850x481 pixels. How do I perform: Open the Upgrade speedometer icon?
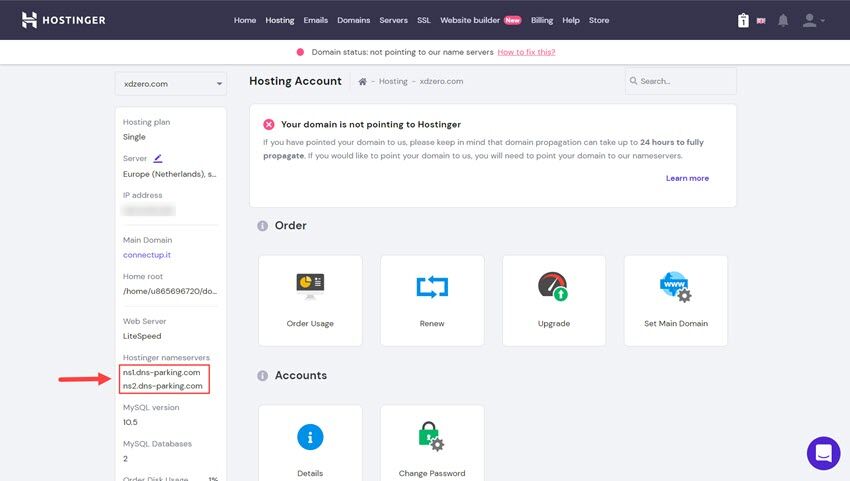(553, 287)
